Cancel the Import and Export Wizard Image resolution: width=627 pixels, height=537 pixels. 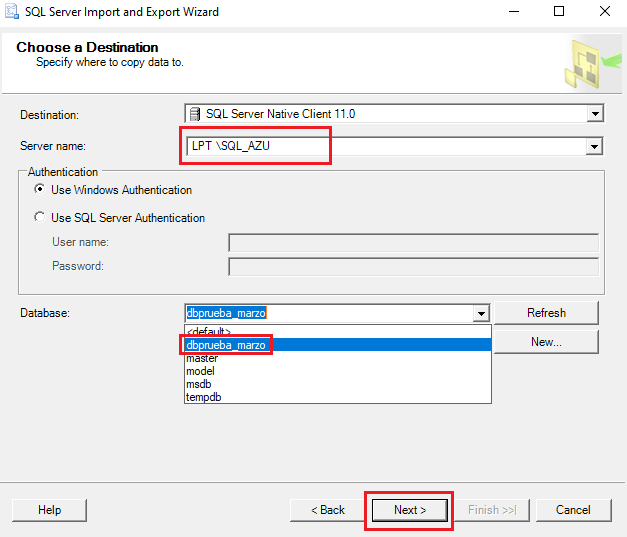click(573, 510)
